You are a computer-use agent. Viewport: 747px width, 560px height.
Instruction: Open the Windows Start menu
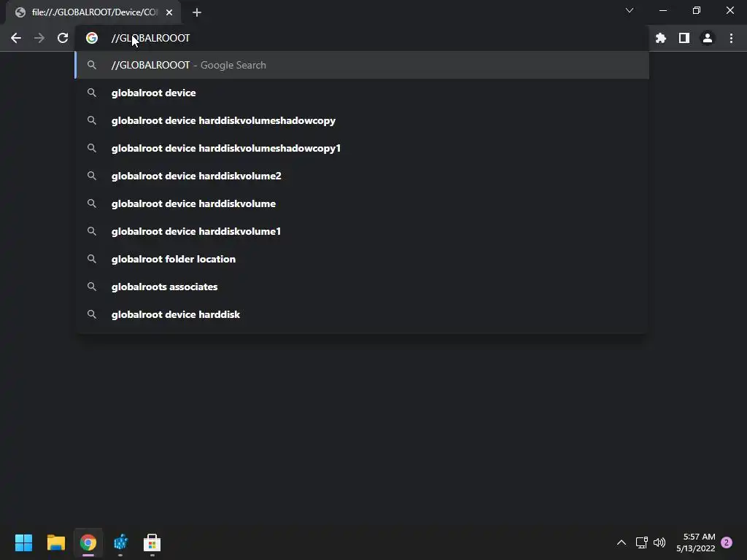[23, 542]
